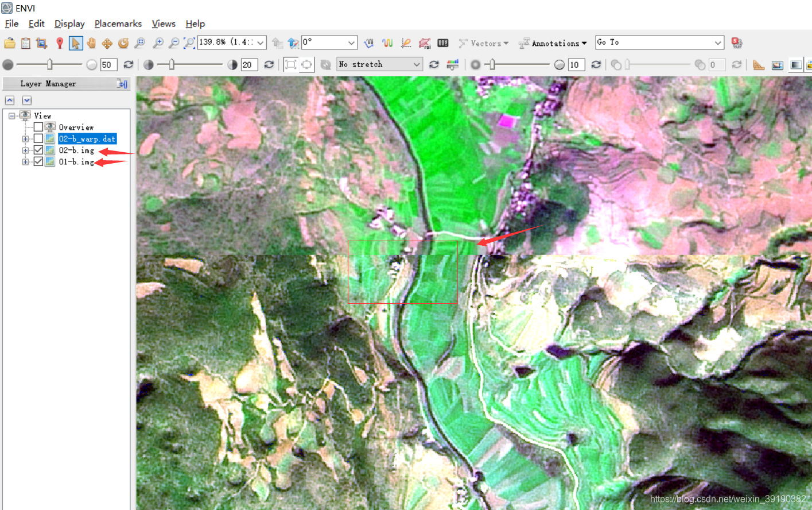Viewport: 812px width, 510px height.
Task: Select the 02-b.img layer name
Action: point(76,150)
